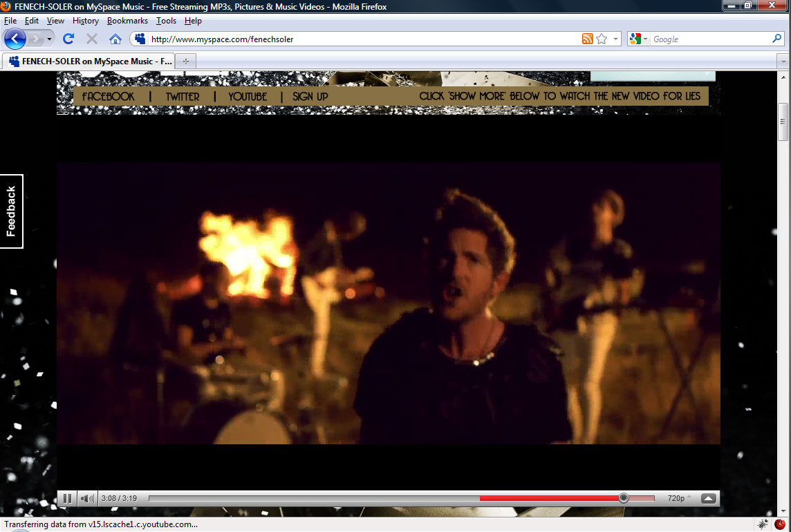Click the 'Show More' video announcement text
Image resolution: width=791 pixels, height=532 pixels.
560,96
